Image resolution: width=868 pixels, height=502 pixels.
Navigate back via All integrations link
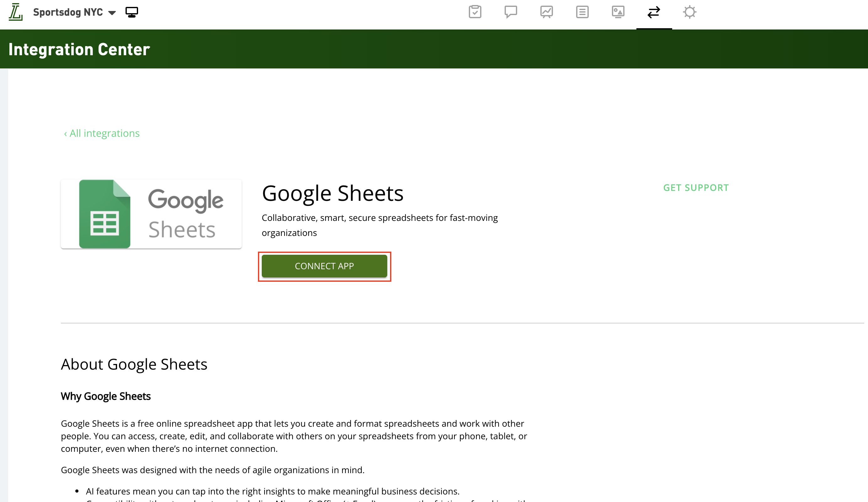click(x=101, y=133)
